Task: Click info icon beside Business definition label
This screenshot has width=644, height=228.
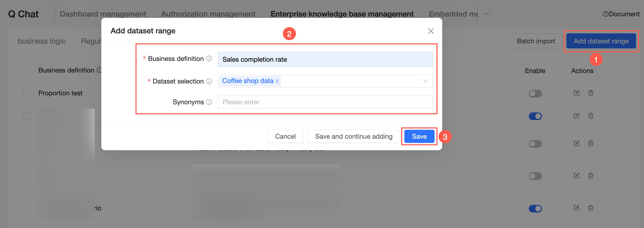Action: [x=209, y=59]
